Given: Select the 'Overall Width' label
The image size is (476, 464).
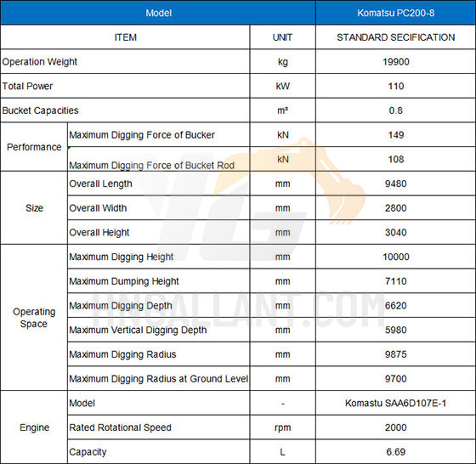Looking at the screenshot, I should 98,208.
